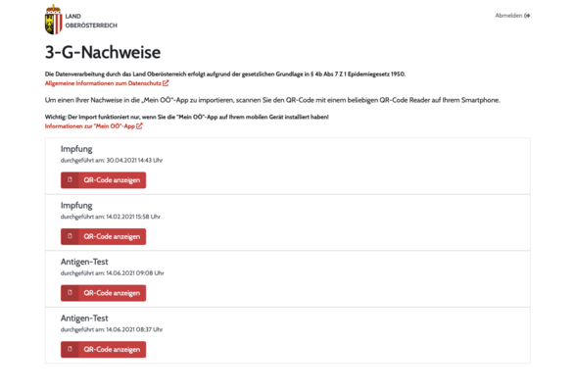Click QR icon for Impfung 30.04.2021
Viewport: 575px width, 392px height.
pyautogui.click(x=70, y=180)
